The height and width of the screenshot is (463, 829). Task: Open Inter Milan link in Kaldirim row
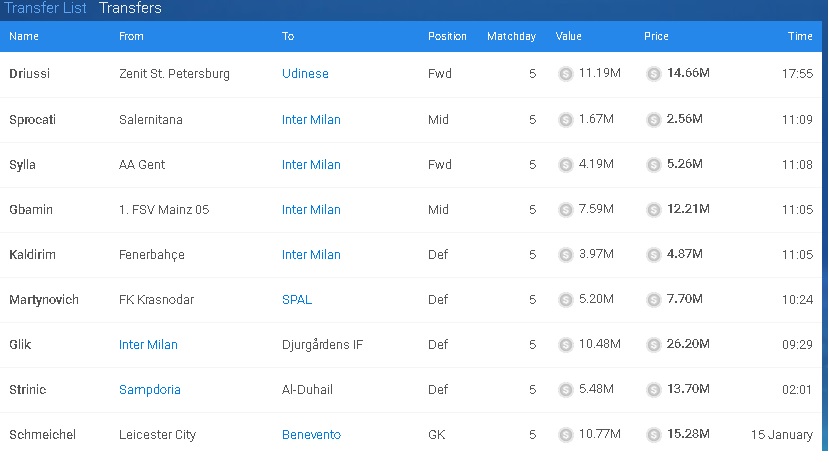pyautogui.click(x=311, y=255)
